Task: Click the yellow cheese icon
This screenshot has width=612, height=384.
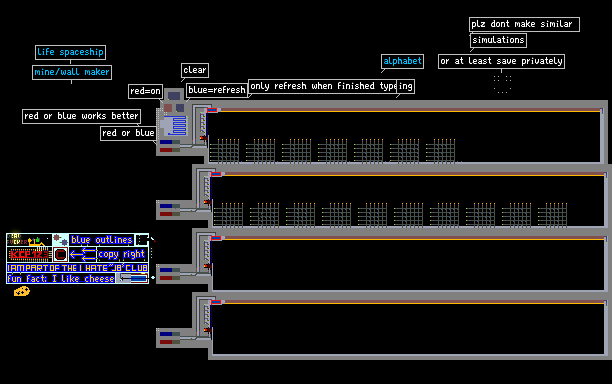Action: [x=22, y=291]
